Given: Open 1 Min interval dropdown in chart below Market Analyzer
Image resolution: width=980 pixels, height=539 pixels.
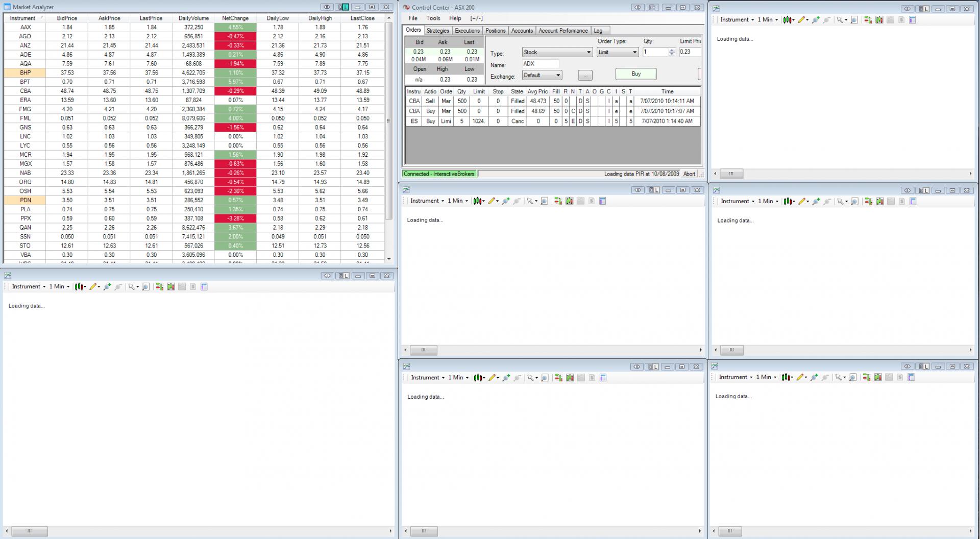Looking at the screenshot, I should coord(59,287).
